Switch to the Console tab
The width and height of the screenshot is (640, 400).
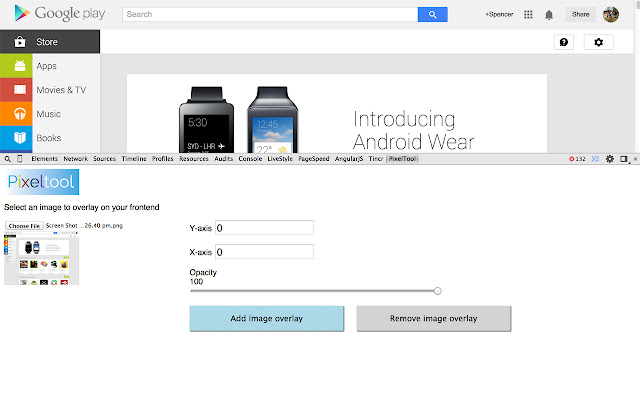point(250,159)
